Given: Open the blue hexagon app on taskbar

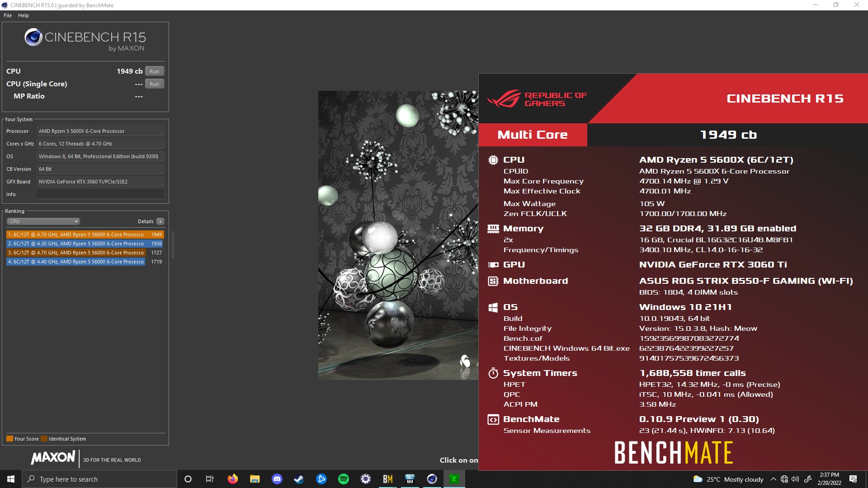Looking at the screenshot, I should pos(321,479).
